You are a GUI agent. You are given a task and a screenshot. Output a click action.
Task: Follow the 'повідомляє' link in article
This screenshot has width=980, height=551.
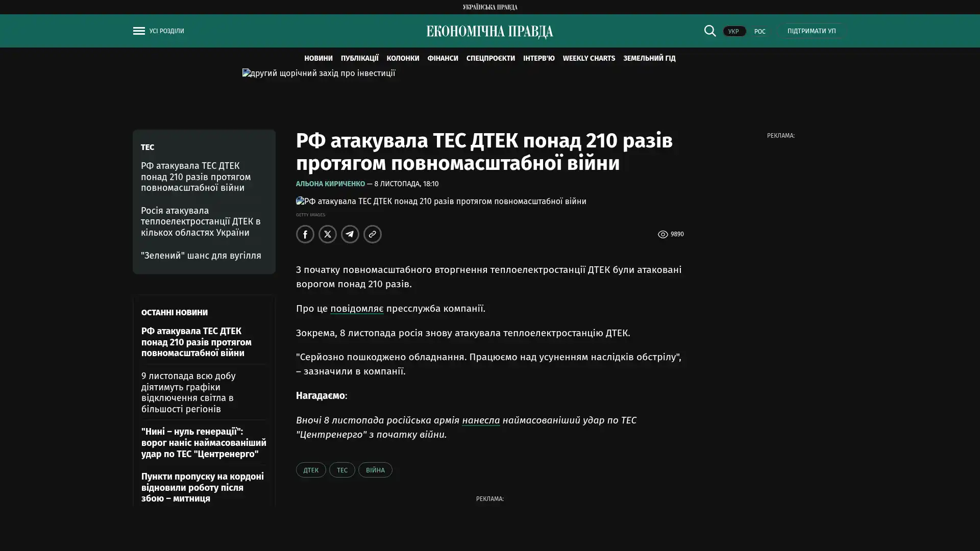click(356, 309)
